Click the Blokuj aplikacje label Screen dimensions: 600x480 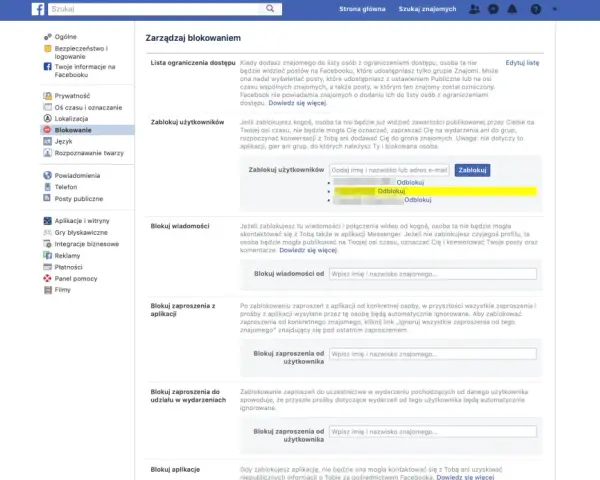click(x=175, y=469)
